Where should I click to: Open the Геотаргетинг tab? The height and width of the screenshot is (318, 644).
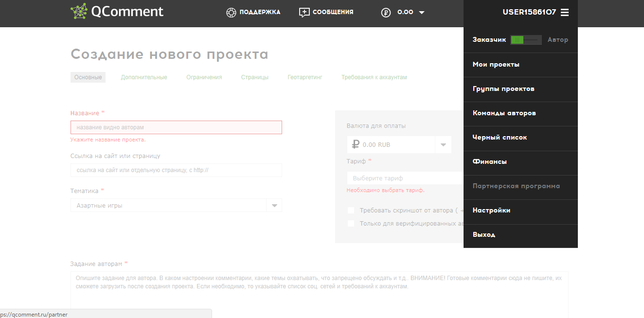tap(305, 77)
